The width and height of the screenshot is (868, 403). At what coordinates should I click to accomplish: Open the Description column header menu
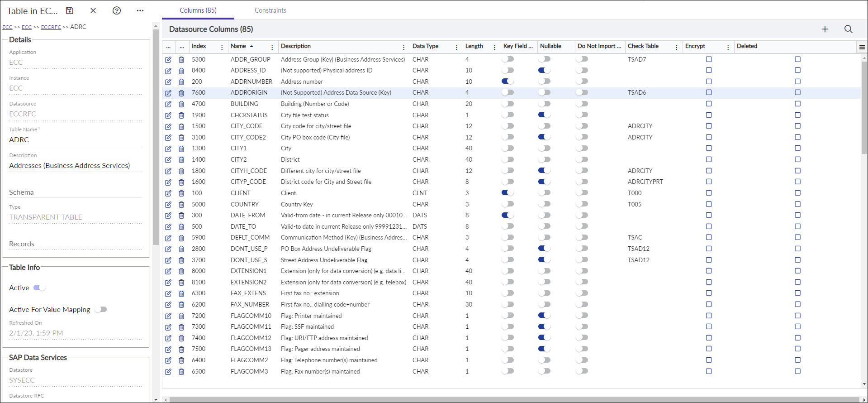[x=403, y=47]
